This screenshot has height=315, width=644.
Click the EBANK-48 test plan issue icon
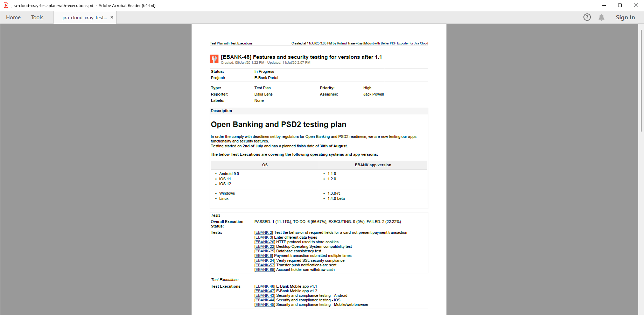point(214,59)
